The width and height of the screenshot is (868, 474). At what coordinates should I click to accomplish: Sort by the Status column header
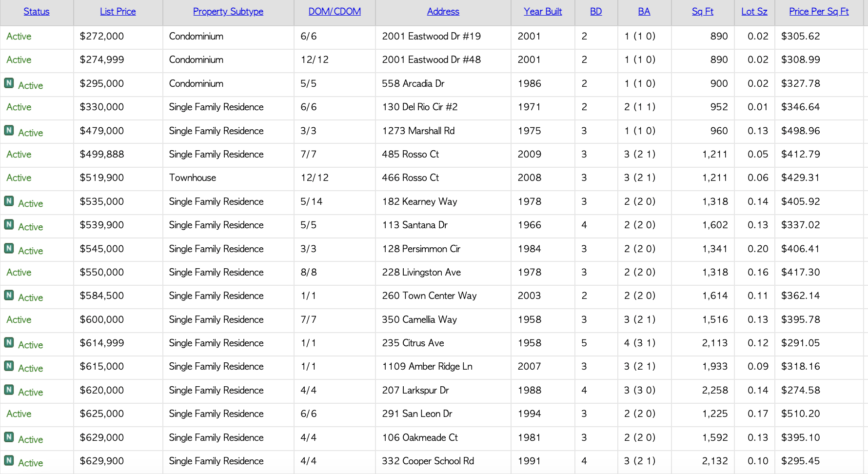[37, 12]
